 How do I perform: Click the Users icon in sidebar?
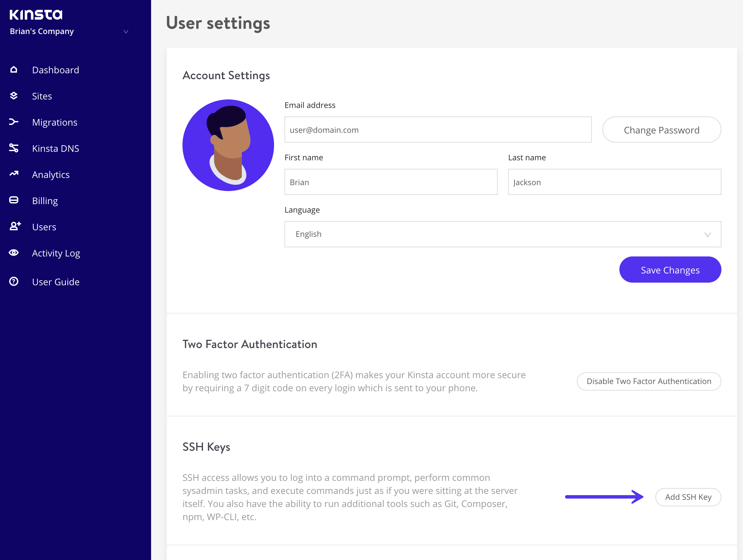click(15, 226)
